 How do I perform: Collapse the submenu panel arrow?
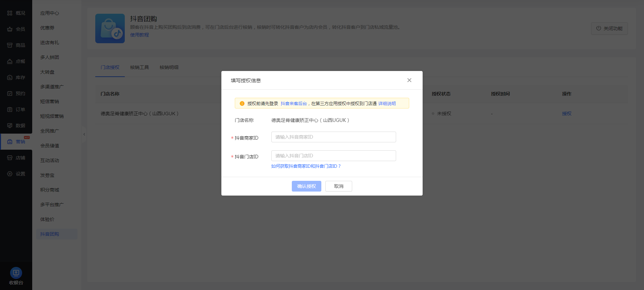point(84,134)
